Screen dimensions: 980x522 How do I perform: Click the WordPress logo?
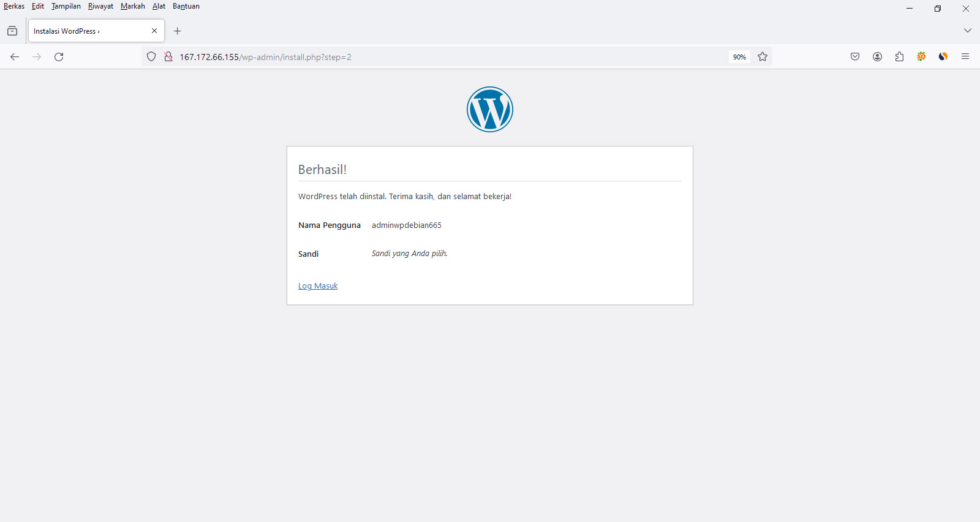[x=489, y=109]
